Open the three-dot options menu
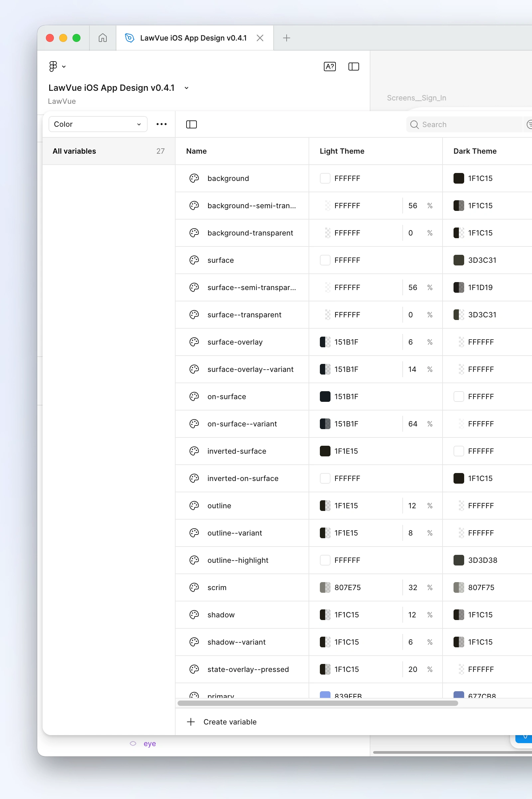532x799 pixels. click(x=161, y=124)
